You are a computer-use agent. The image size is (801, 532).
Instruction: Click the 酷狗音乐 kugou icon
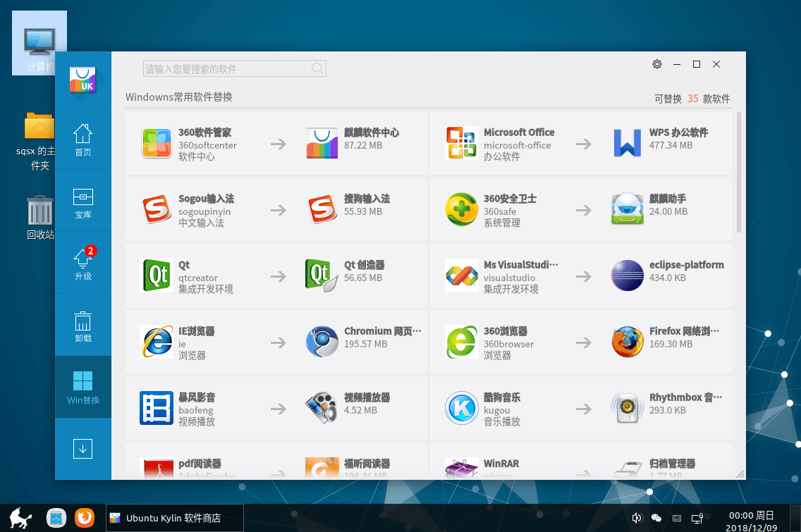(461, 408)
